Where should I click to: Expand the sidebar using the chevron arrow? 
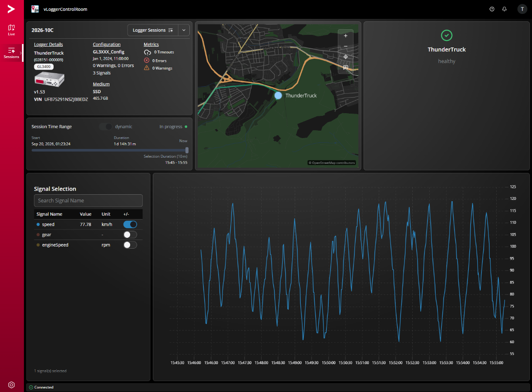[21, 53]
